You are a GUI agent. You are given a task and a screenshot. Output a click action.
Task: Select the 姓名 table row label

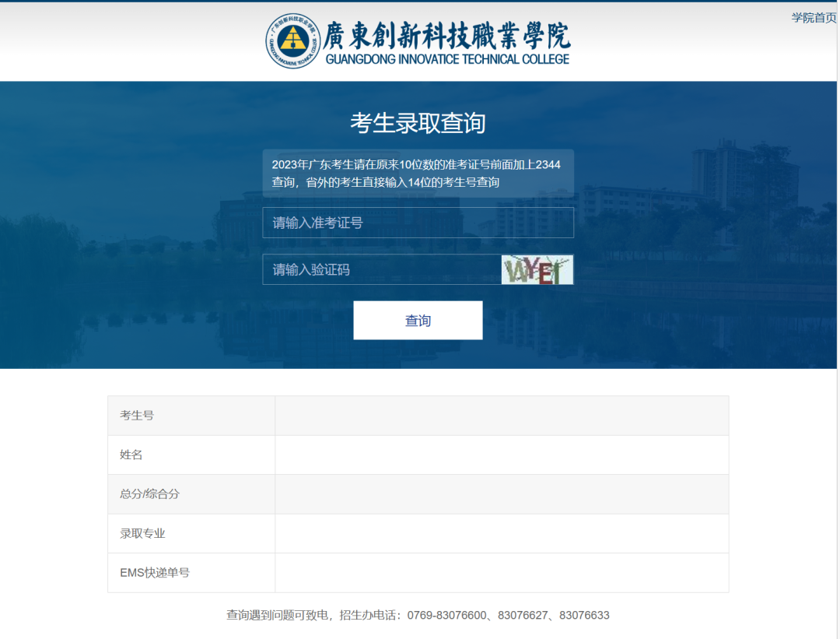131,455
